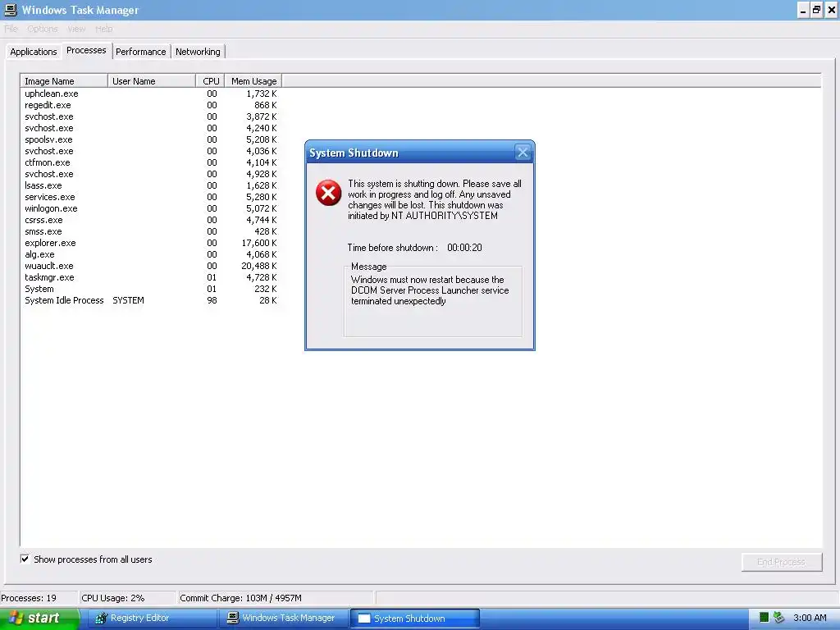Click the 17,600 K memory value
This screenshot has height=630, width=840.
pos(259,243)
